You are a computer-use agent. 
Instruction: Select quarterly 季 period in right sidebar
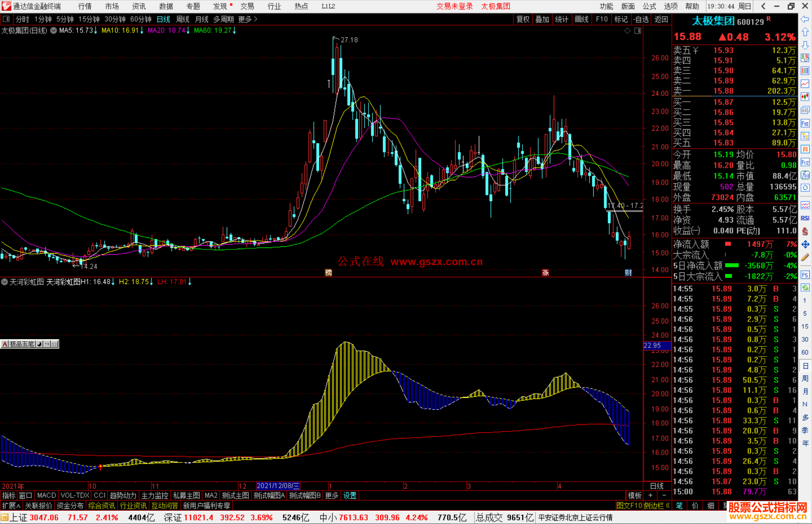click(x=805, y=430)
